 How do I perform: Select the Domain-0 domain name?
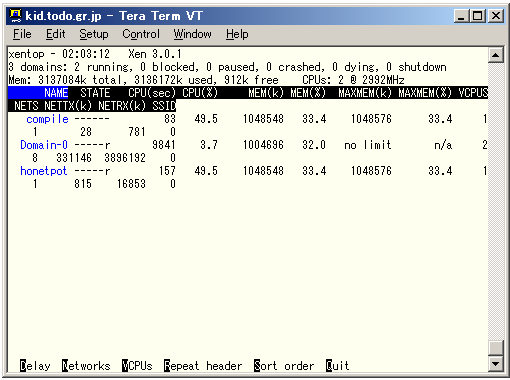point(44,145)
